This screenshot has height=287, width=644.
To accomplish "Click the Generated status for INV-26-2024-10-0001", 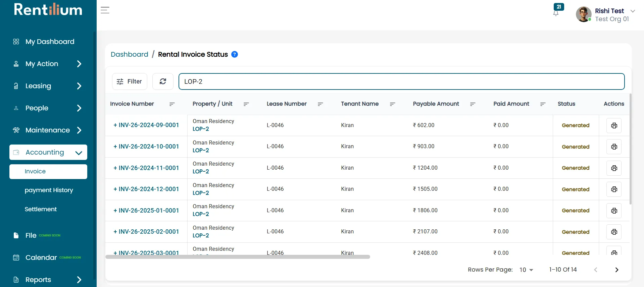I will [x=576, y=147].
